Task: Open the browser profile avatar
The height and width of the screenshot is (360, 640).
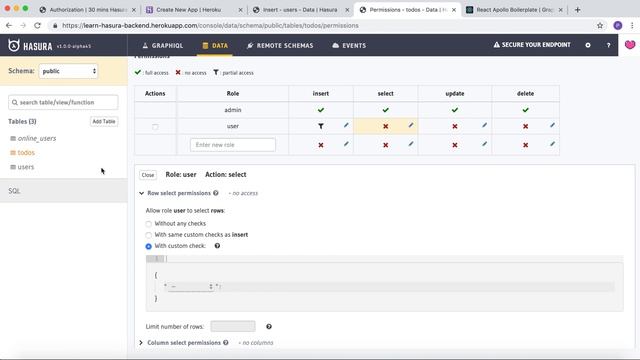Action: 618,25
